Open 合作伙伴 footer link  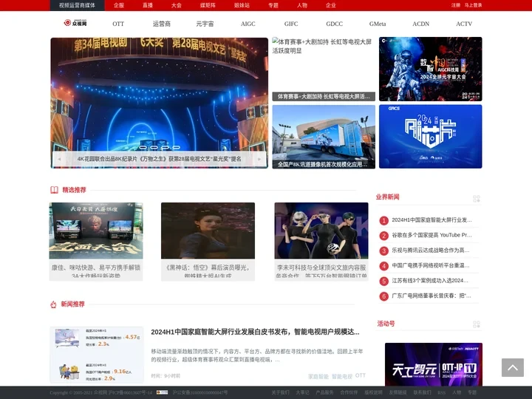click(x=349, y=392)
